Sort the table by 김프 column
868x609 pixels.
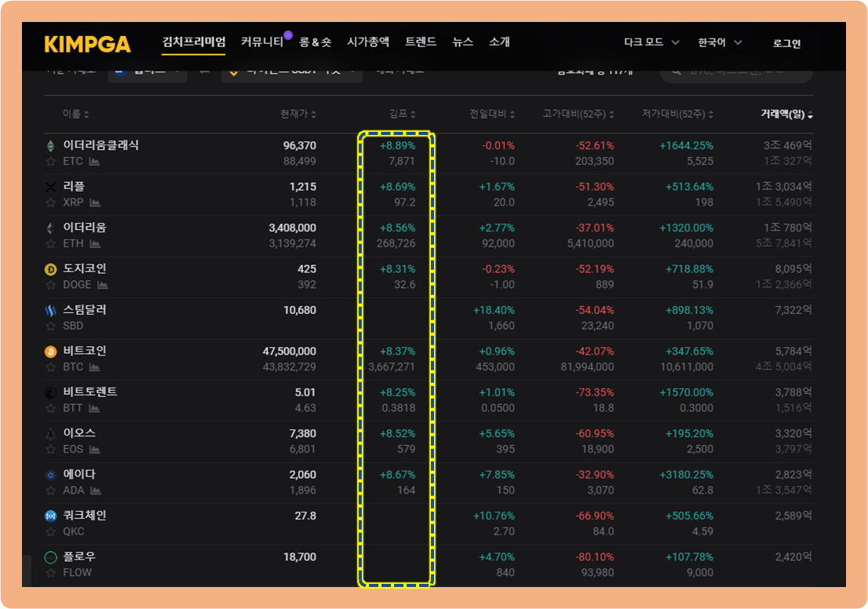pyautogui.click(x=403, y=114)
